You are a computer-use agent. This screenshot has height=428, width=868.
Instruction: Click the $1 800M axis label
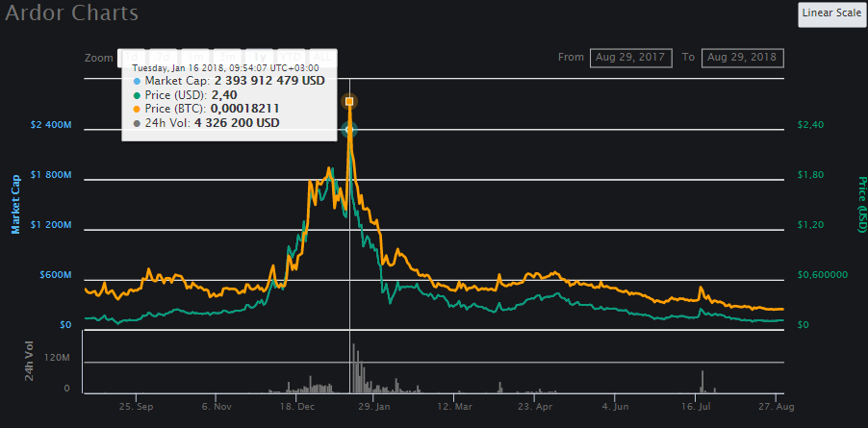pos(50,175)
